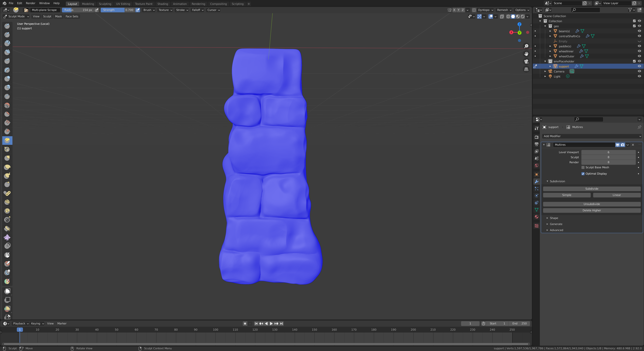Open the Add Modifier dropdown
Image resolution: width=644 pixels, height=351 pixels.
pos(592,136)
